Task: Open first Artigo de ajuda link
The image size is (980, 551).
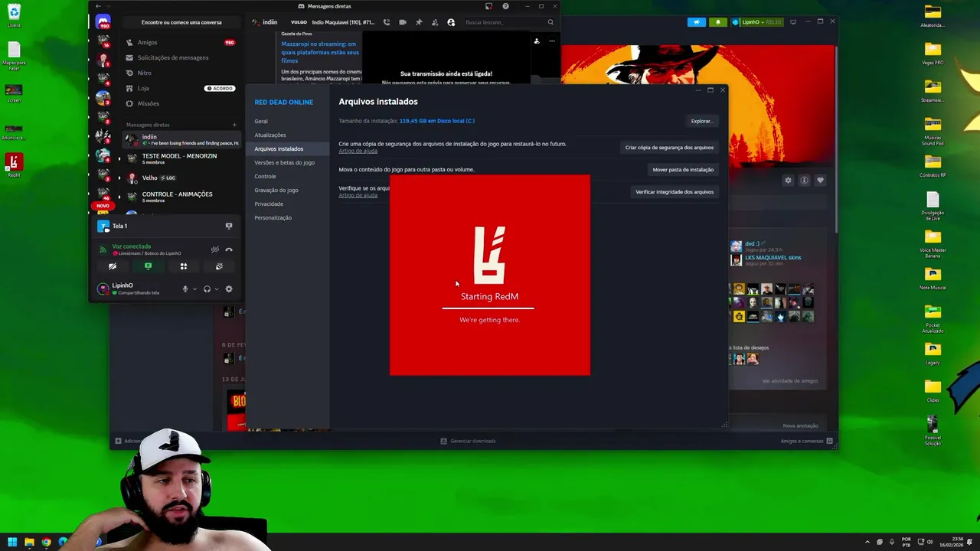Action: [x=358, y=151]
